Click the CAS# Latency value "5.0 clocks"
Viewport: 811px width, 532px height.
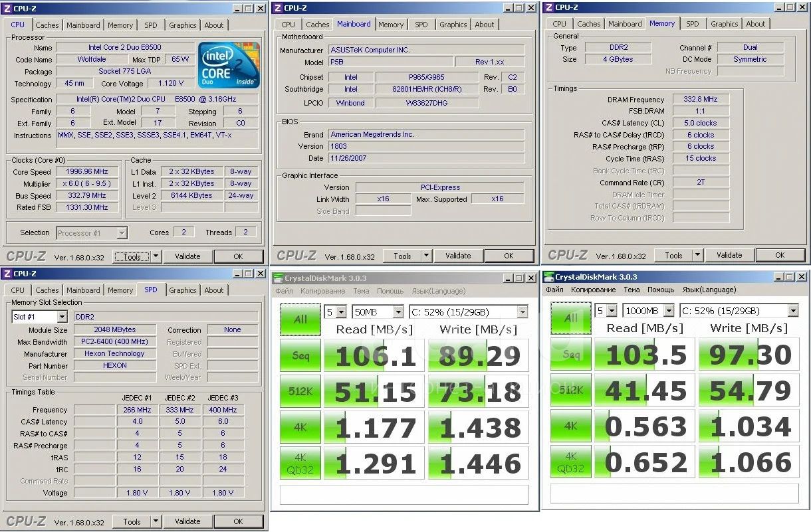701,124
